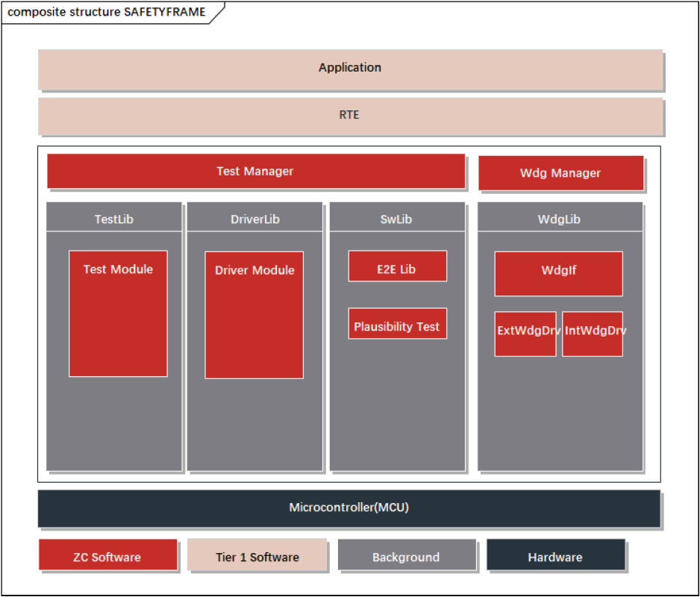This screenshot has height=597, width=700.
Task: Select the E2E Lib component
Action: click(x=397, y=266)
